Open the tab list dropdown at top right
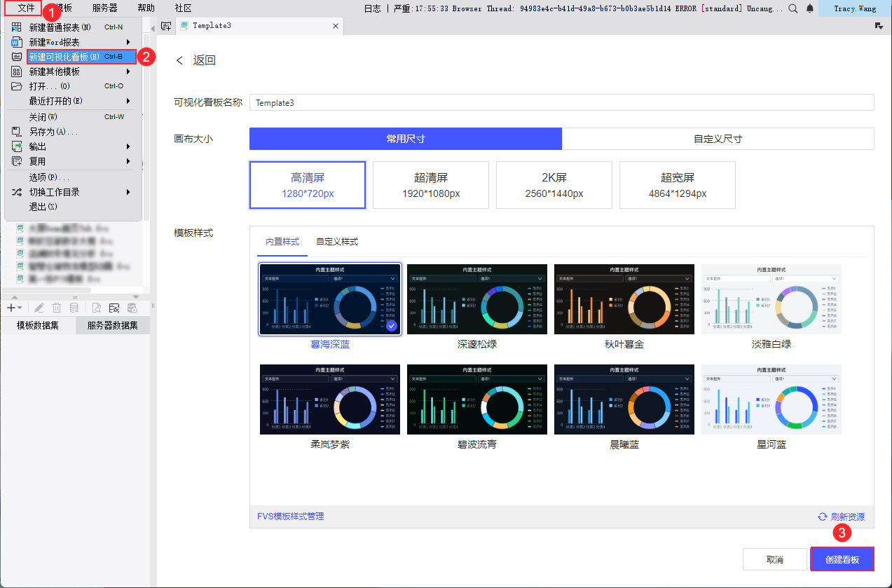 [879, 26]
